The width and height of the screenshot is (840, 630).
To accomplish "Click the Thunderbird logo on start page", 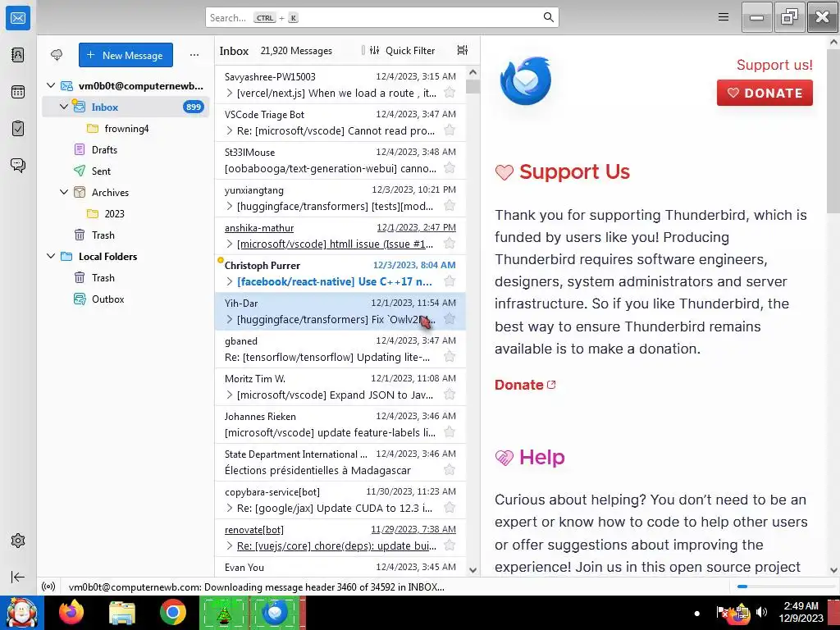I will (526, 81).
